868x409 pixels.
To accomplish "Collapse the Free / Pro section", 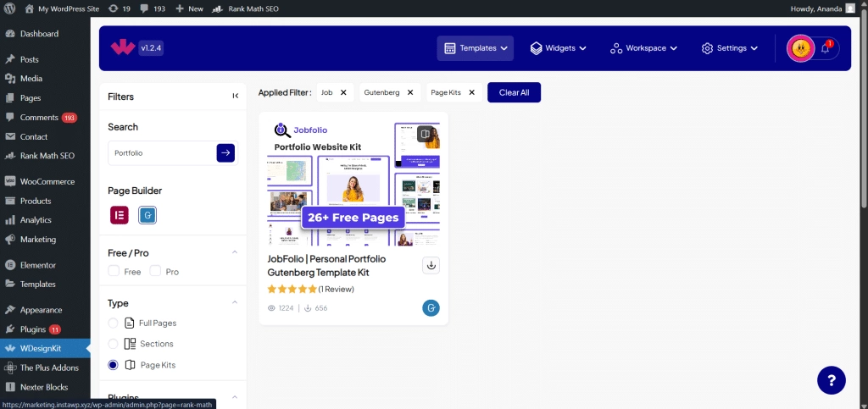I will point(234,252).
